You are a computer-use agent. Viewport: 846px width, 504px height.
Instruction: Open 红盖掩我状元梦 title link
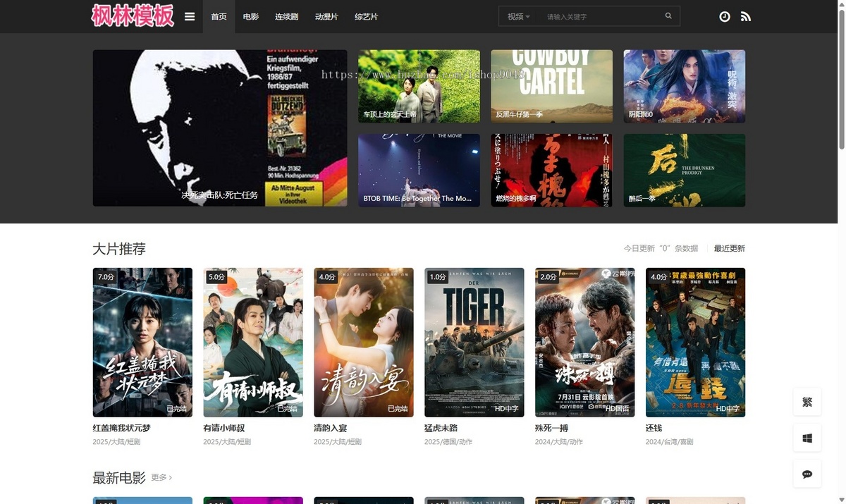121,428
